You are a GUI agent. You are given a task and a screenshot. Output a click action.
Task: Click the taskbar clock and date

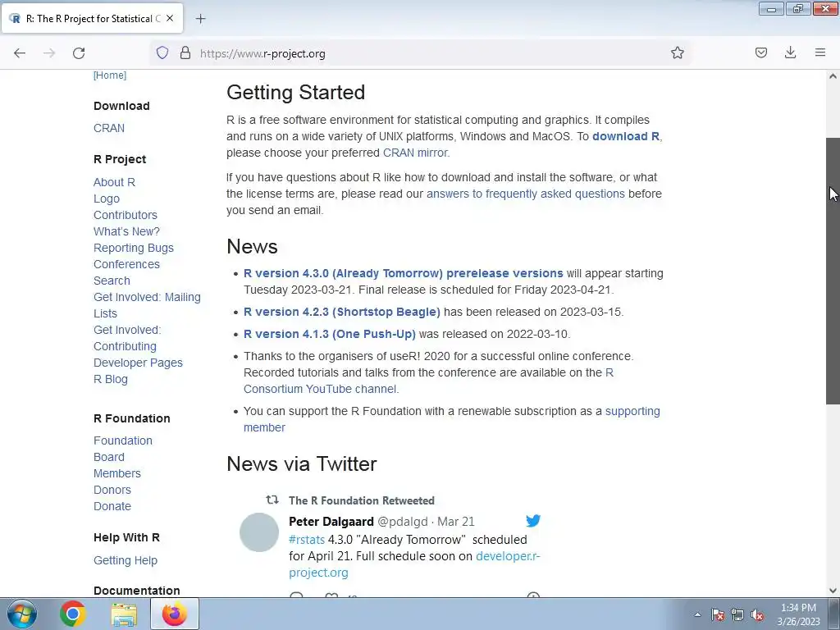coord(798,614)
